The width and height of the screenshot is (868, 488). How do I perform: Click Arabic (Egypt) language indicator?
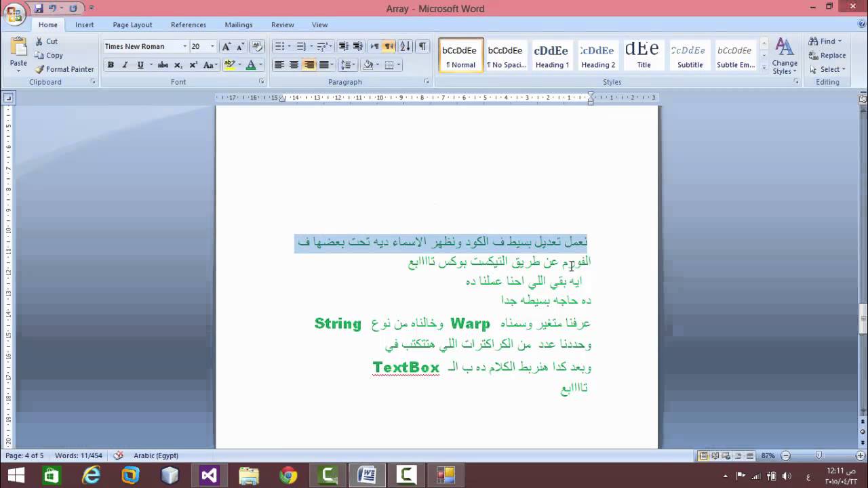click(x=156, y=455)
